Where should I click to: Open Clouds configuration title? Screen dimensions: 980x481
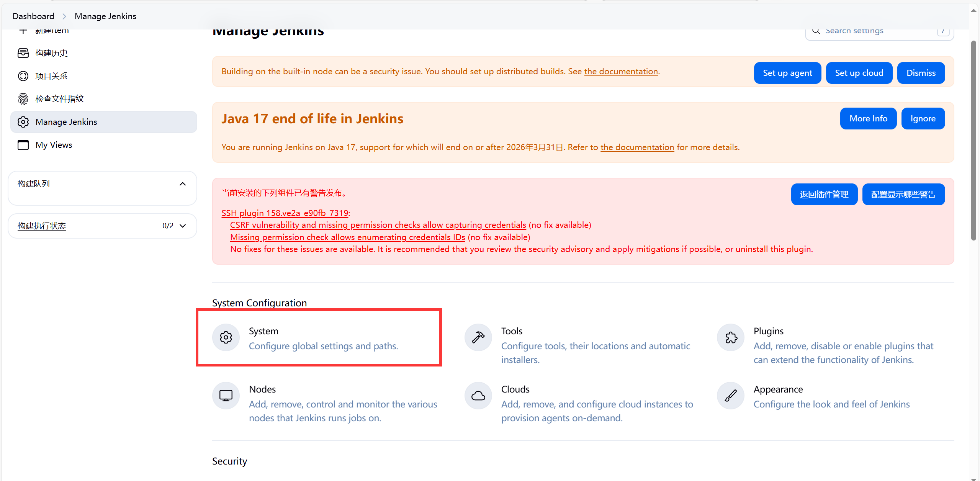tap(515, 389)
